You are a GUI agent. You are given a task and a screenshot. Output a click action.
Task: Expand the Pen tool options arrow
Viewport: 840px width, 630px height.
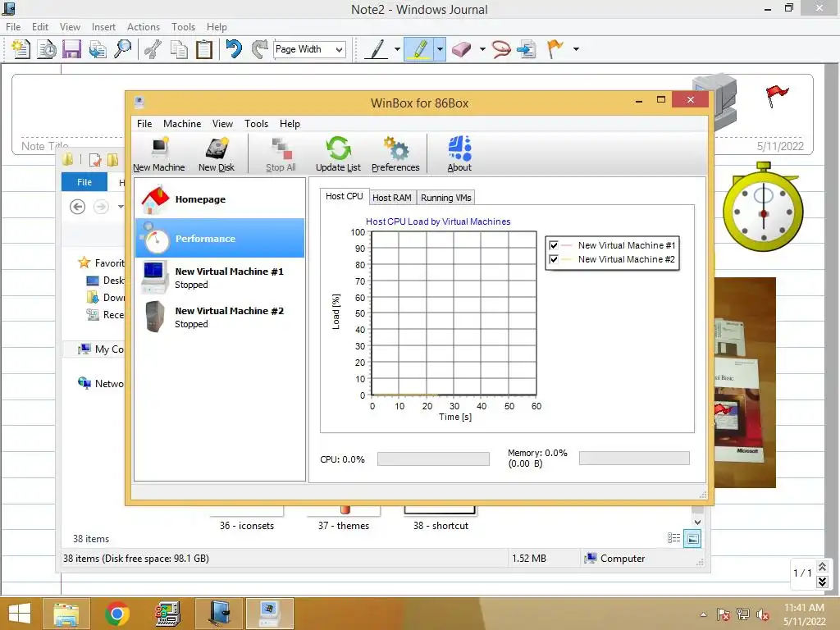point(397,49)
